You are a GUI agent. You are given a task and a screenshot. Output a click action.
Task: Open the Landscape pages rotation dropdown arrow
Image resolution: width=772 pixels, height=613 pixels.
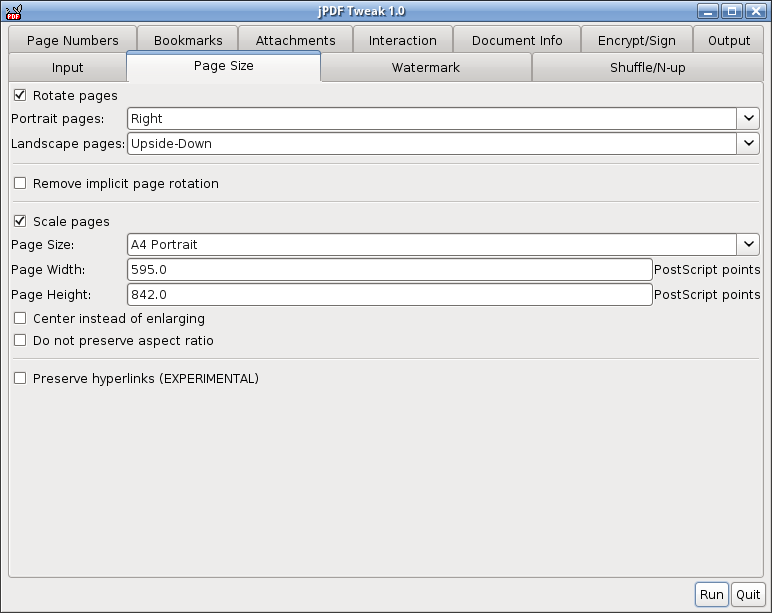(x=748, y=143)
